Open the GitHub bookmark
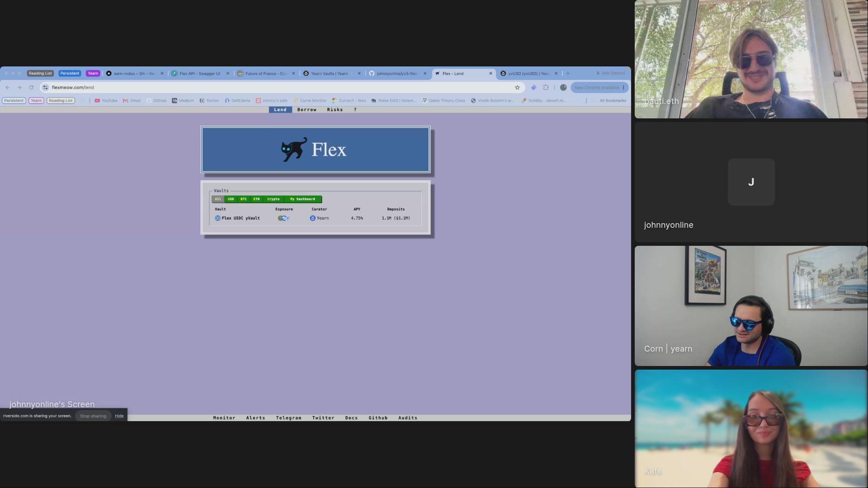The width and height of the screenshot is (868, 488). coord(156,101)
